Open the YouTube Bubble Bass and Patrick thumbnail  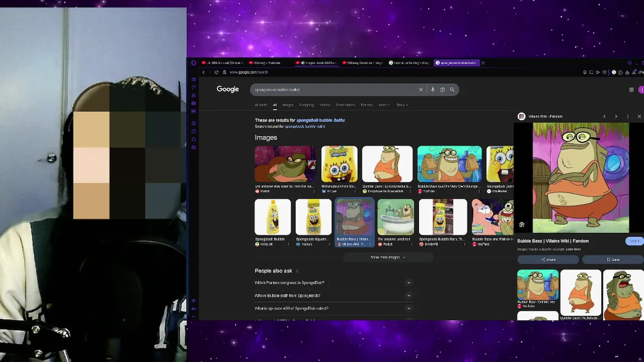coord(493,217)
